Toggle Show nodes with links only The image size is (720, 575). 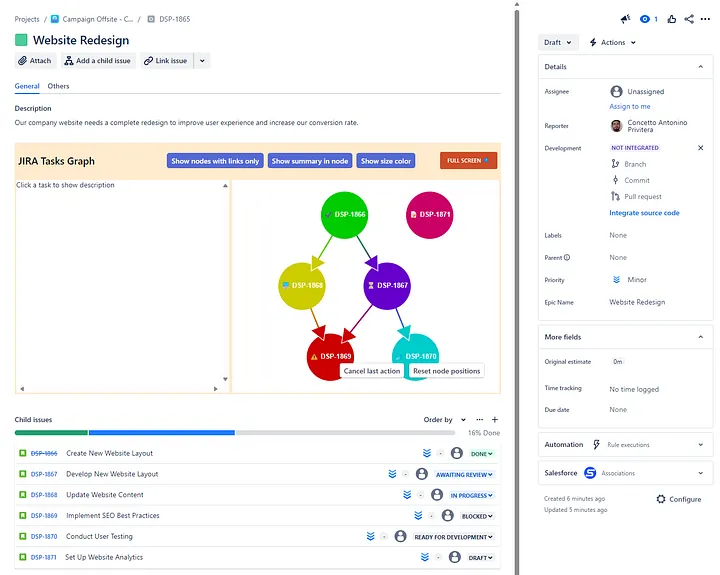215,161
